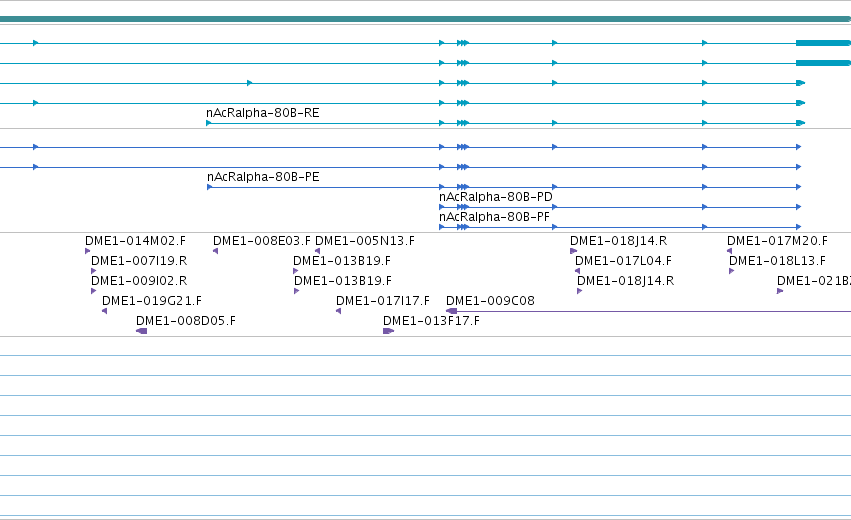Click the small arrow glyph under DME1-014M02.F
The height and width of the screenshot is (520, 851).
click(87, 251)
